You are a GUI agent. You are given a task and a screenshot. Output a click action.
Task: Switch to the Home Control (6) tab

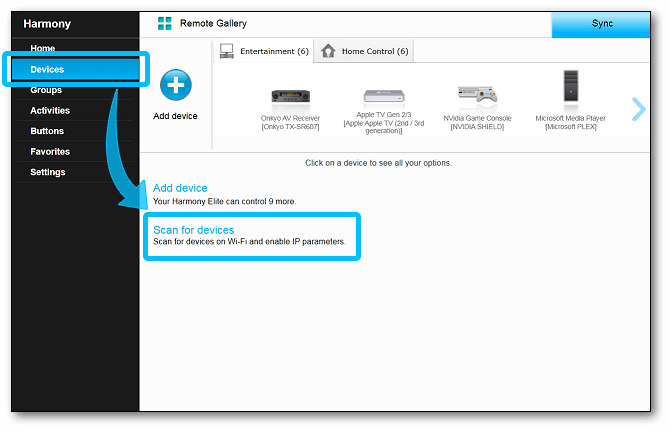364,51
